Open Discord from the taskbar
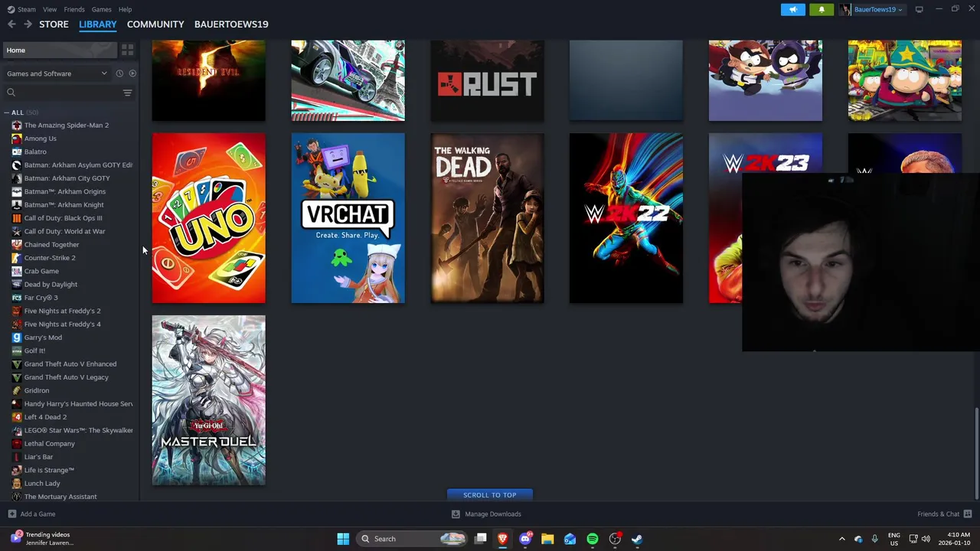 pos(525,539)
